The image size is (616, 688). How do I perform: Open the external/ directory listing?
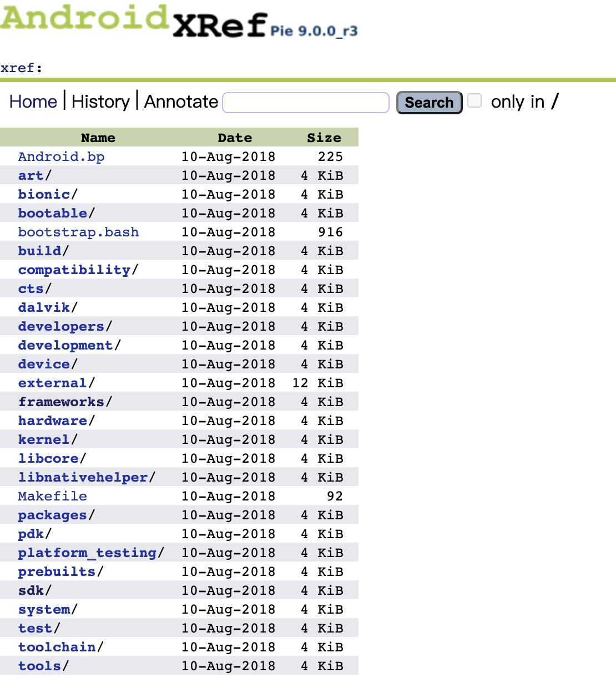pos(52,382)
